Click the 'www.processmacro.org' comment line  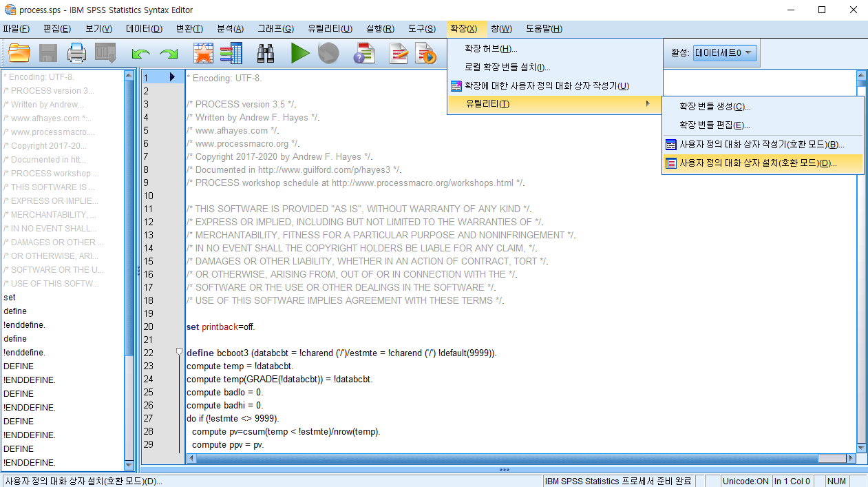pyautogui.click(x=243, y=143)
